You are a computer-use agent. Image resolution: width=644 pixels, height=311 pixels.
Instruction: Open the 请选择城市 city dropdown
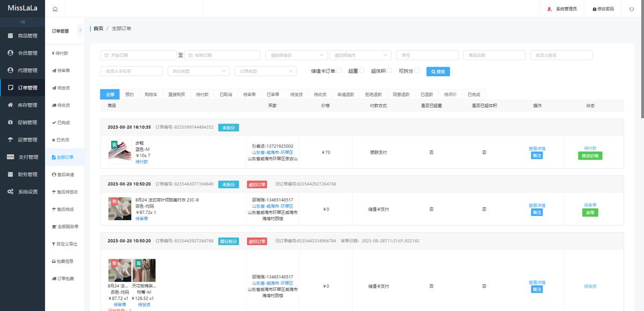[x=360, y=55]
